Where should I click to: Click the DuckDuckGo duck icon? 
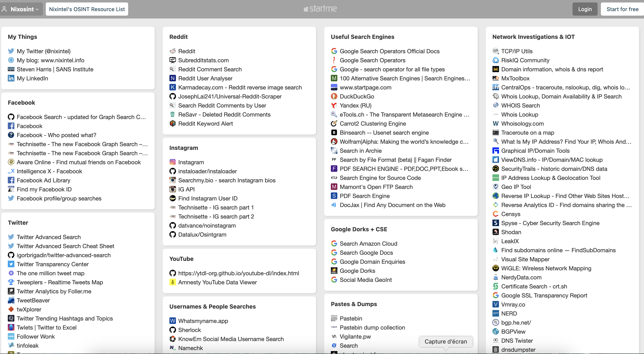334,96
